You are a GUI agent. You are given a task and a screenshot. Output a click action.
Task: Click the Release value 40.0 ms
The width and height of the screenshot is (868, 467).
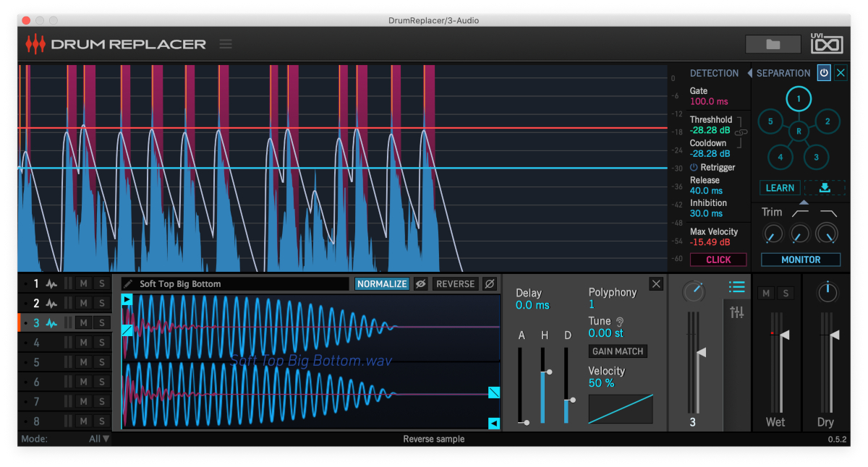pos(706,191)
